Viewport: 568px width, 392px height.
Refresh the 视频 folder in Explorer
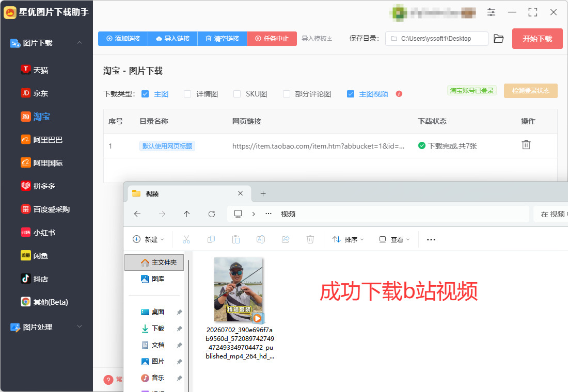pos(212,214)
